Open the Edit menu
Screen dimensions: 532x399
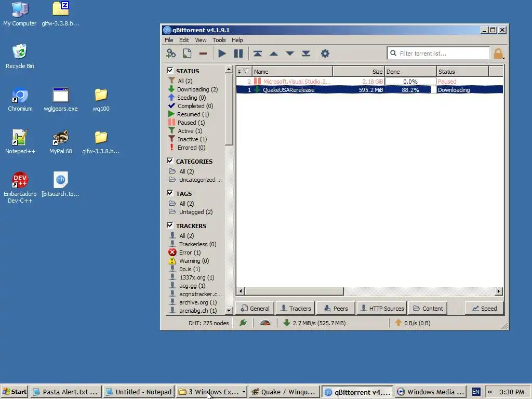click(184, 40)
